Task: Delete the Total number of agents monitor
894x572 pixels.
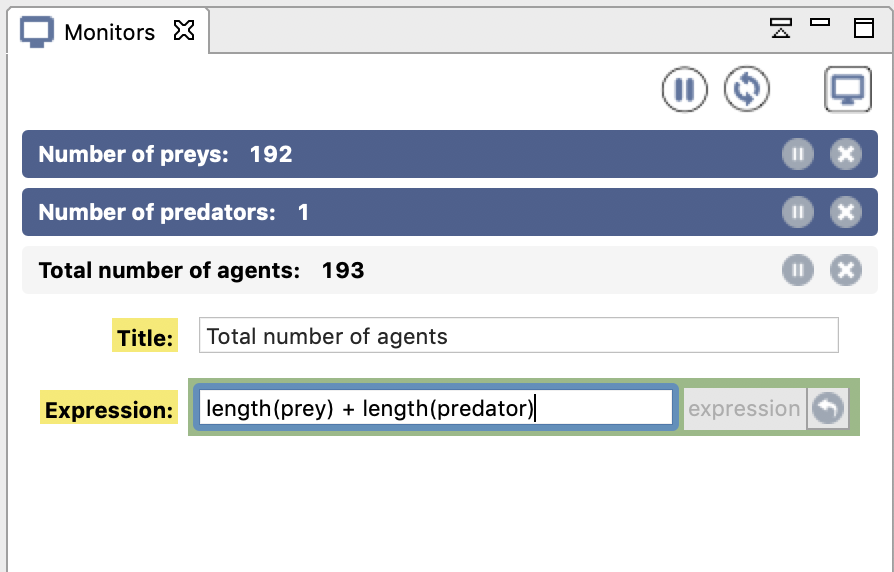Action: tap(846, 270)
